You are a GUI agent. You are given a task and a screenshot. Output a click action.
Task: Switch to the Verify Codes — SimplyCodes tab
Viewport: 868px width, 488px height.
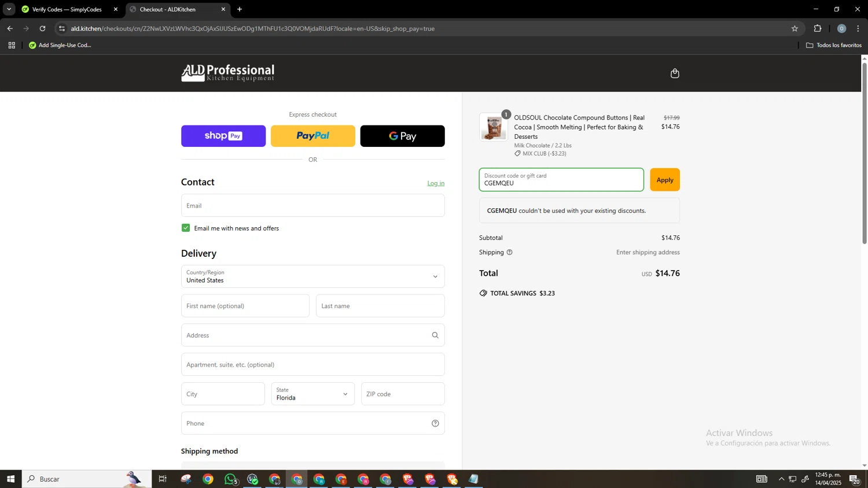(x=67, y=9)
